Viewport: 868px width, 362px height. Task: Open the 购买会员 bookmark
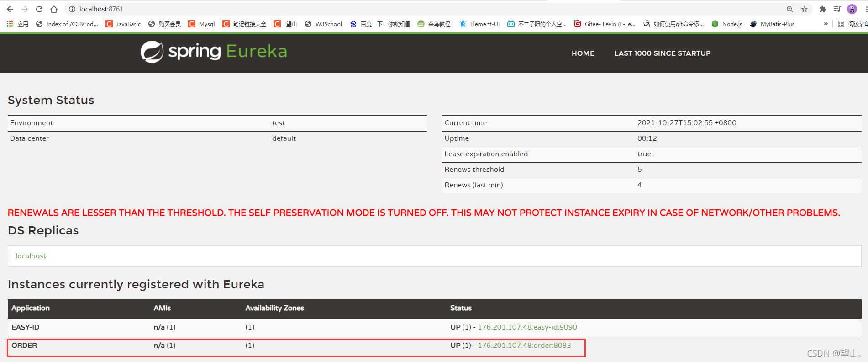point(164,24)
